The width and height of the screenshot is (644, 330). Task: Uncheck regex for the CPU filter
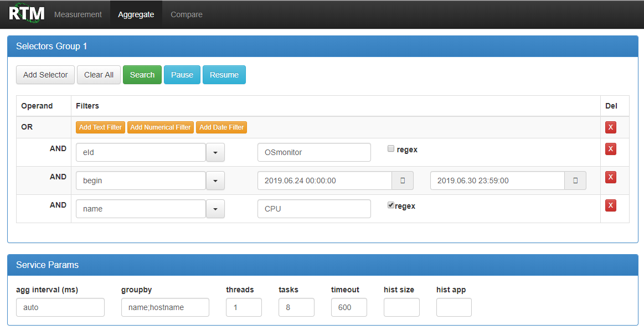pyautogui.click(x=391, y=205)
